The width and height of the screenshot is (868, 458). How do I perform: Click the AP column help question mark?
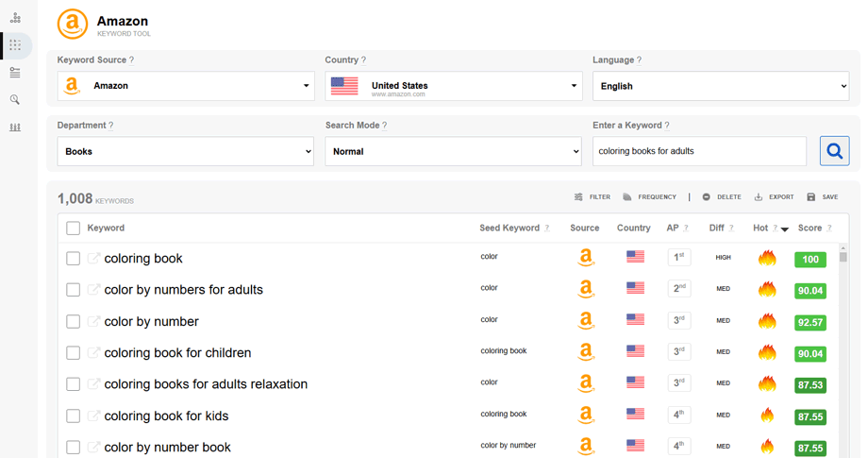(685, 229)
